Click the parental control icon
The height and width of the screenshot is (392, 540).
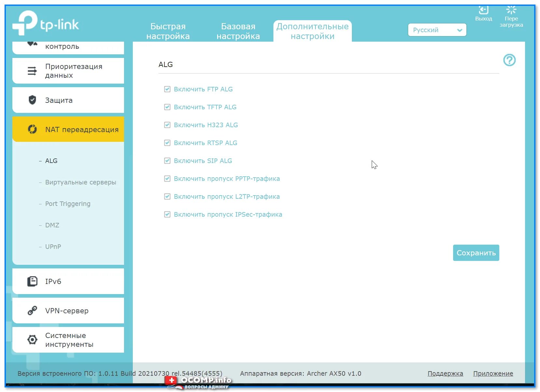point(32,44)
